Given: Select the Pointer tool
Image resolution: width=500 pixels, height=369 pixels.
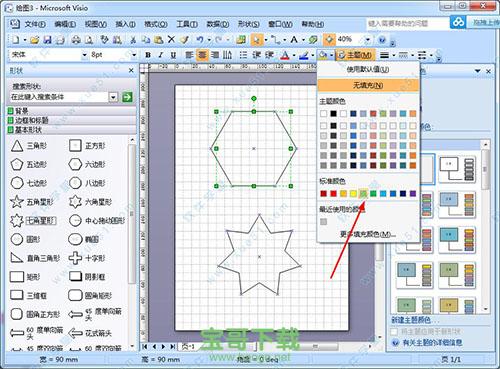Looking at the screenshot, I should [256, 40].
